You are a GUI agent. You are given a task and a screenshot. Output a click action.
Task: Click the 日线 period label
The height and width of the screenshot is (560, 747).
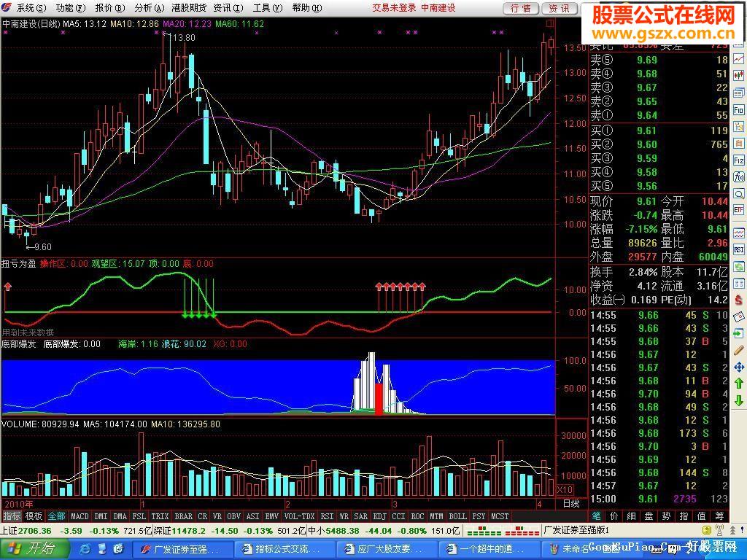[x=570, y=504]
